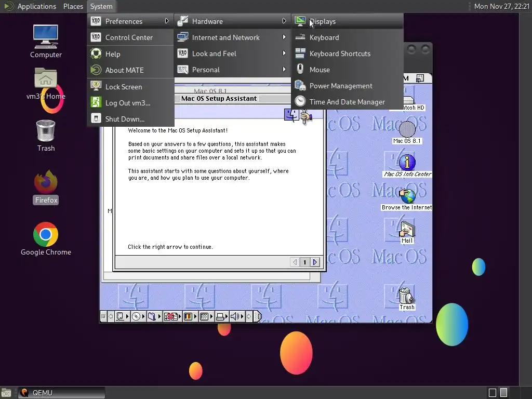The image size is (532, 399).
Task: Open Time And Date Manager
Action: pos(348,102)
